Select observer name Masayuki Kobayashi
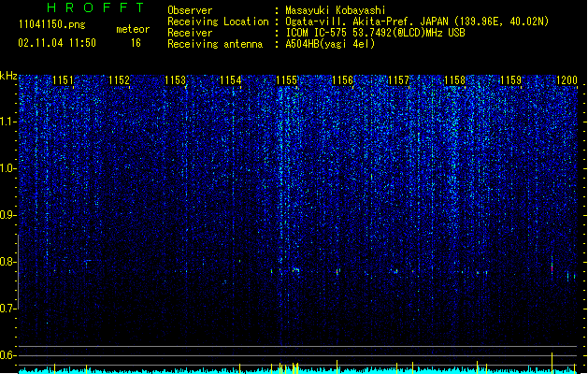This screenshot has height=374, width=588. (x=336, y=10)
